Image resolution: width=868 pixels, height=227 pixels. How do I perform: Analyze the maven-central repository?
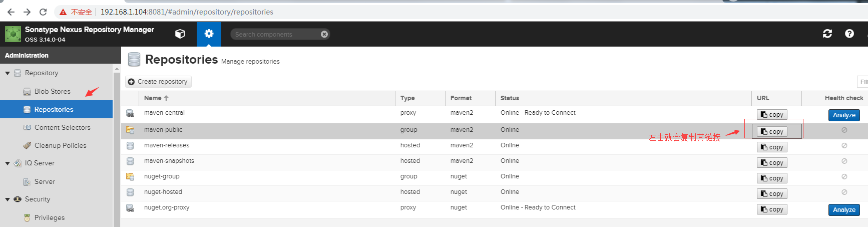pos(843,115)
